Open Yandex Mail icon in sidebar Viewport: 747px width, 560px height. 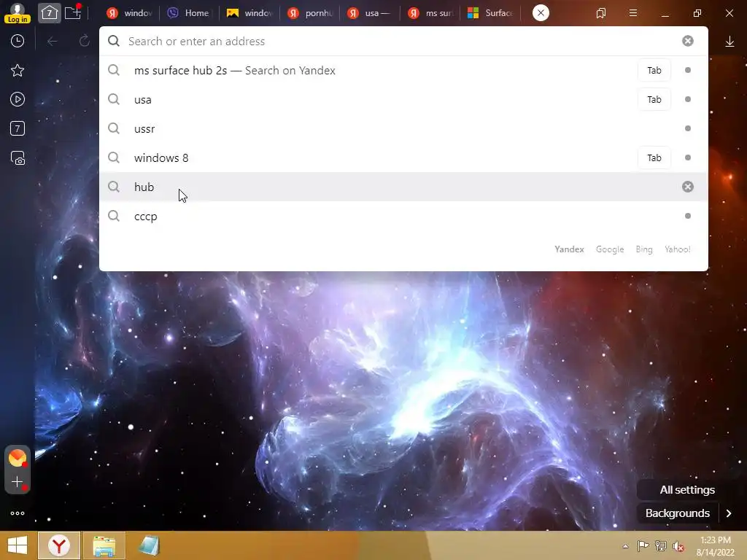(18, 458)
